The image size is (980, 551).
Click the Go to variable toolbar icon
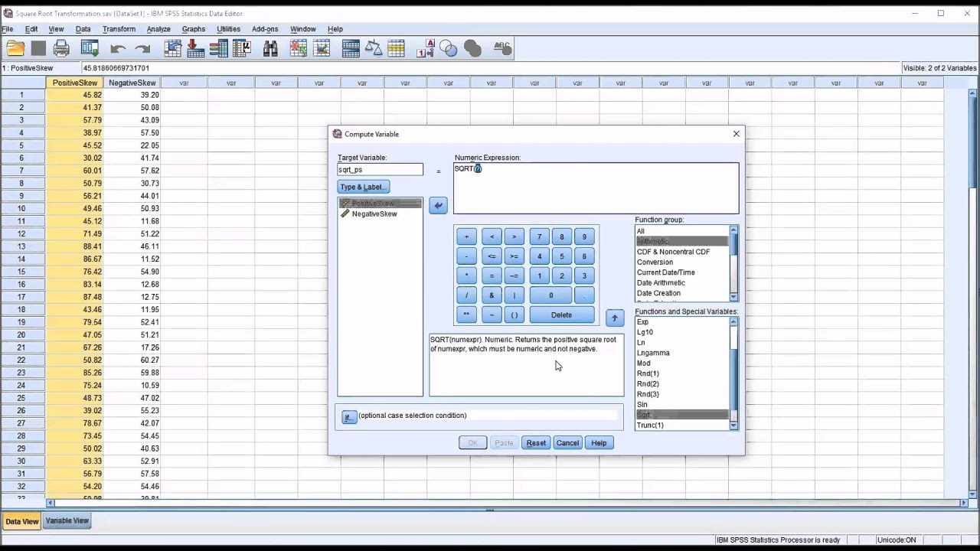tap(196, 48)
